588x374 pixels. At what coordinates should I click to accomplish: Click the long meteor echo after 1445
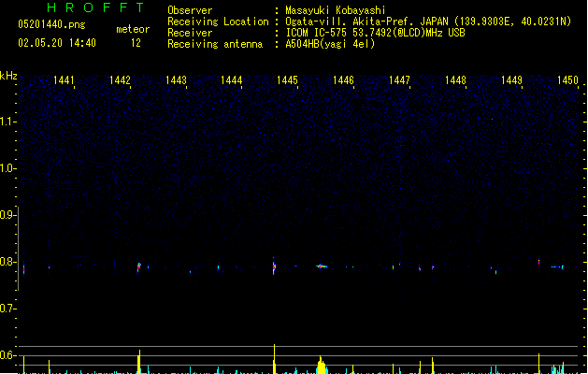322,266
